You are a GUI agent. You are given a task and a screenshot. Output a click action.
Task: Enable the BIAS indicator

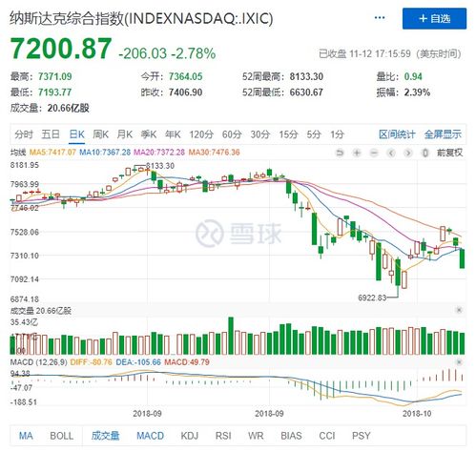click(291, 436)
